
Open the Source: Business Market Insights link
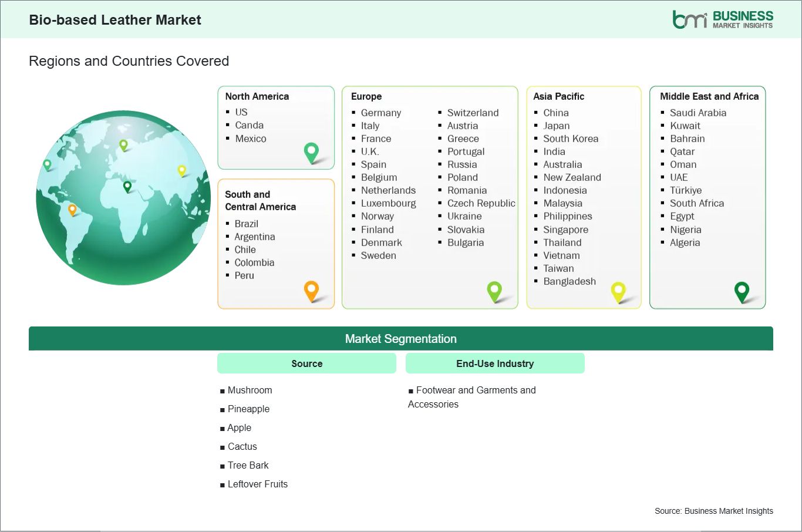point(714,511)
